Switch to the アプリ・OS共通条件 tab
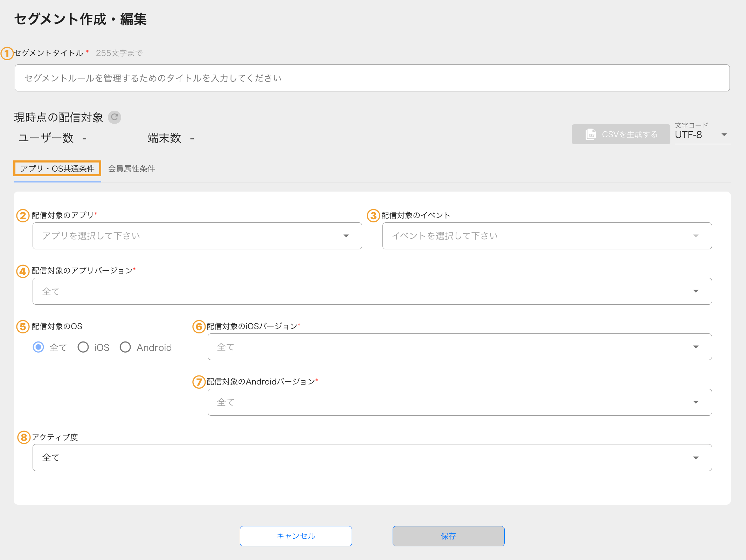The width and height of the screenshot is (746, 560). [57, 168]
